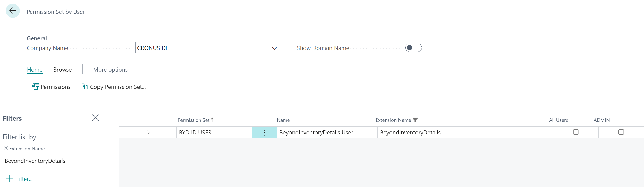This screenshot has width=644, height=187.
Task: Check the All Users checkbox
Action: pos(575,132)
